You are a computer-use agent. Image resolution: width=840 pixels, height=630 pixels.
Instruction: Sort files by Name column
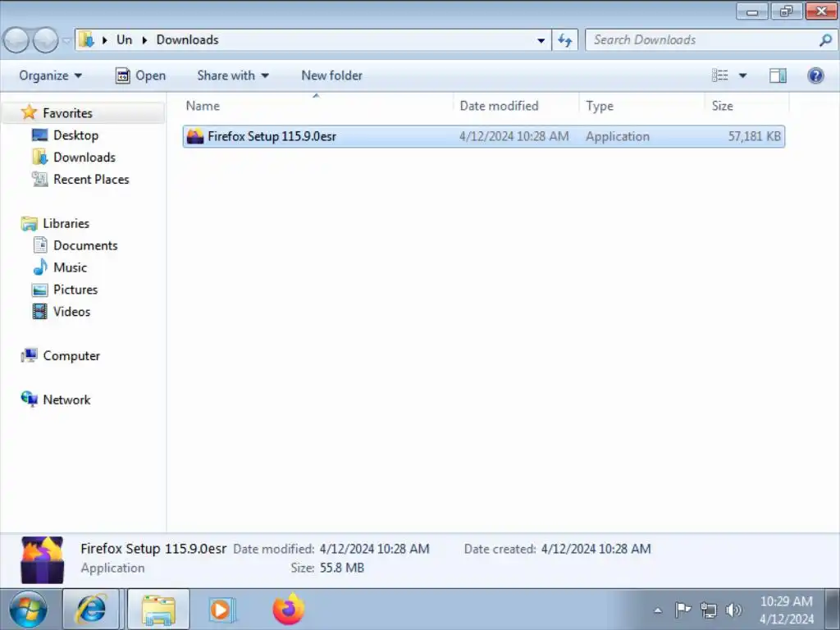coord(317,106)
